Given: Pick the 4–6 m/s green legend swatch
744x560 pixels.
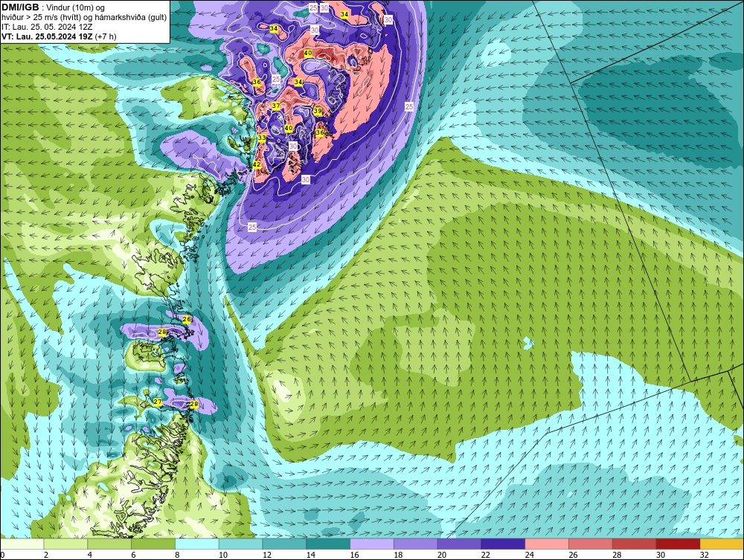Looking at the screenshot, I should click(x=109, y=544).
